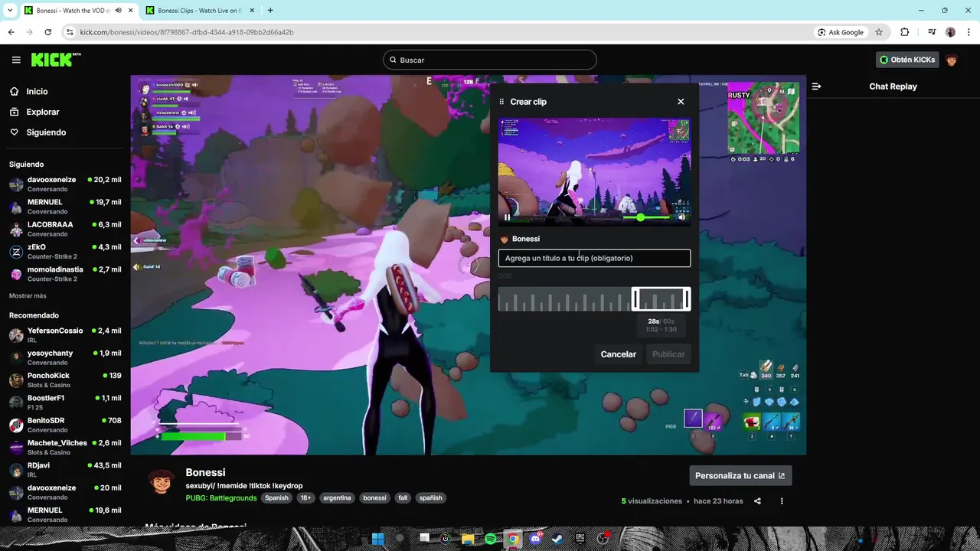Screen dimensions: 980x551
Task: Open the tab search dropdown arrow
Action: (9, 11)
